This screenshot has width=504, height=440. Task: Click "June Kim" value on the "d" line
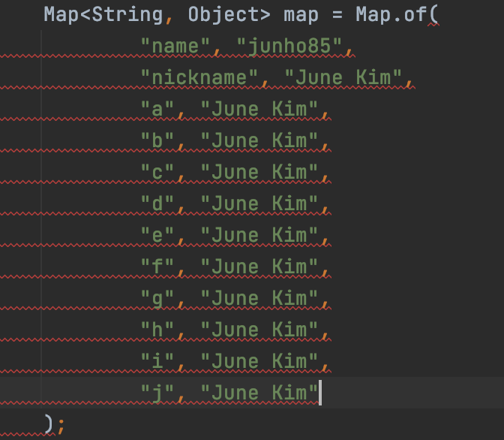click(x=259, y=203)
